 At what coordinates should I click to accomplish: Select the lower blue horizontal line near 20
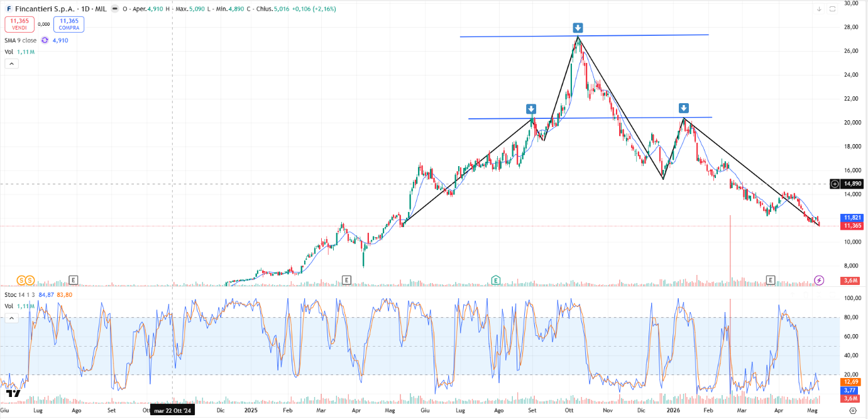coord(590,118)
